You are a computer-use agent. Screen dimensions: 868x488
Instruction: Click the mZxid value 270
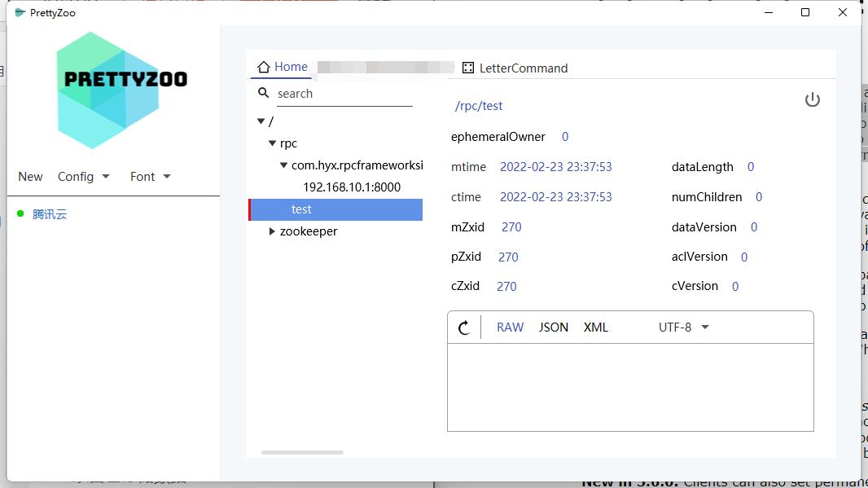(x=511, y=227)
